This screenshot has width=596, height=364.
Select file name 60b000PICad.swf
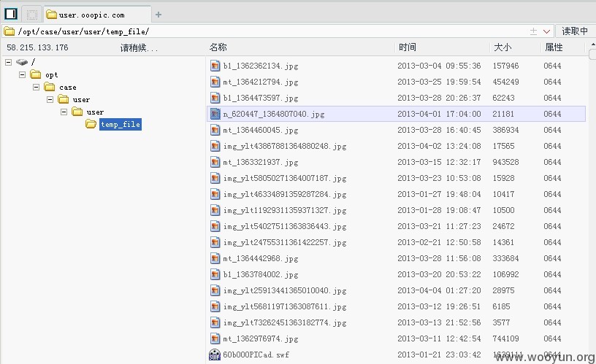click(x=256, y=355)
